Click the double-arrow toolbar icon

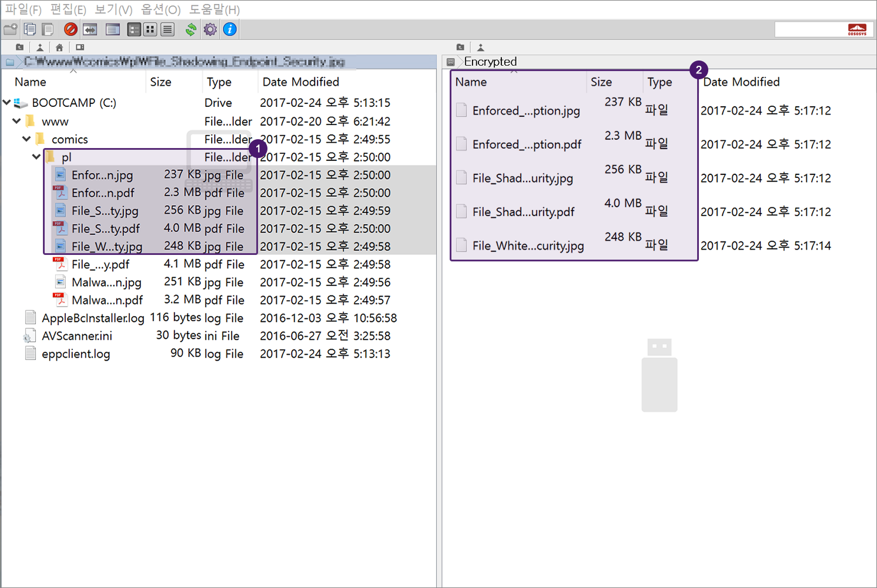pos(90,29)
